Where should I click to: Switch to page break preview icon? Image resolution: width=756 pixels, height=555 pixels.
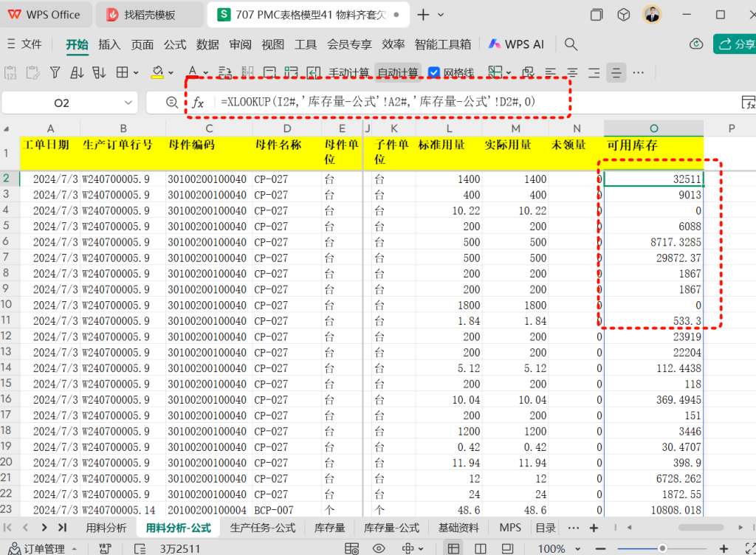click(x=507, y=548)
